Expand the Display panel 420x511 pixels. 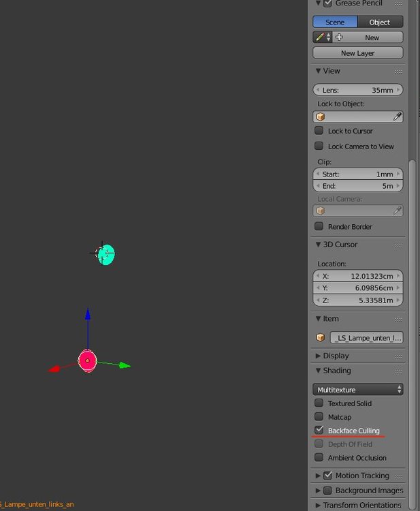(318, 356)
